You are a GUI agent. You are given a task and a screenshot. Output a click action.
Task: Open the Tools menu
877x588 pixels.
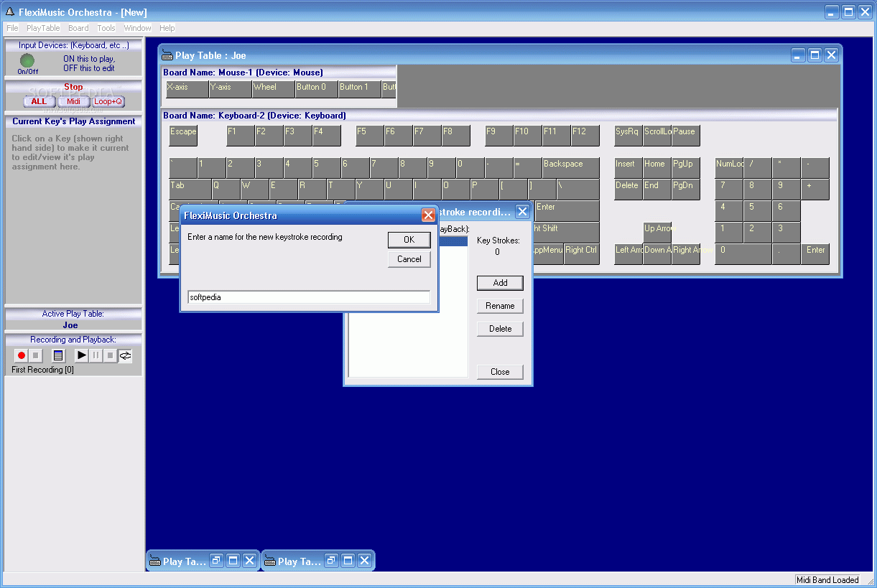106,28
